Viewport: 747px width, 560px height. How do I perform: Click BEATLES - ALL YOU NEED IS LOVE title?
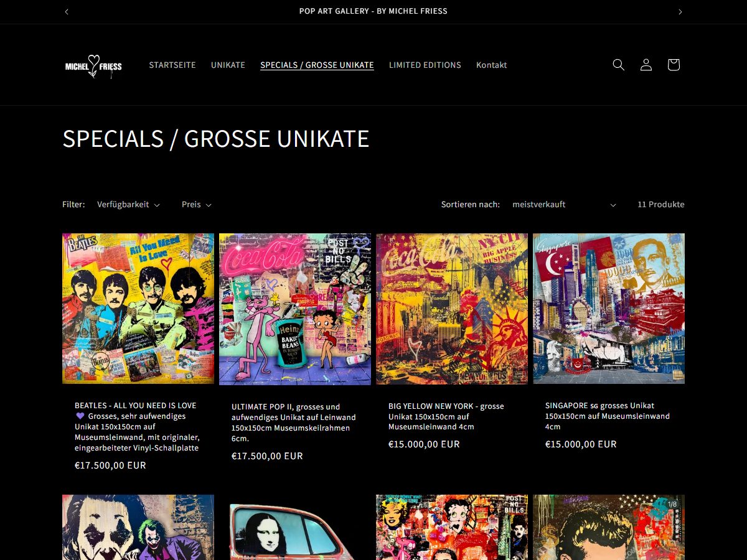pos(138,427)
